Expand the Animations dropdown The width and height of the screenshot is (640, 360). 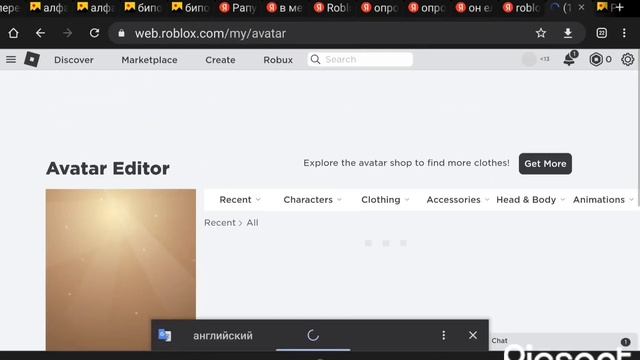pyautogui.click(x=603, y=200)
